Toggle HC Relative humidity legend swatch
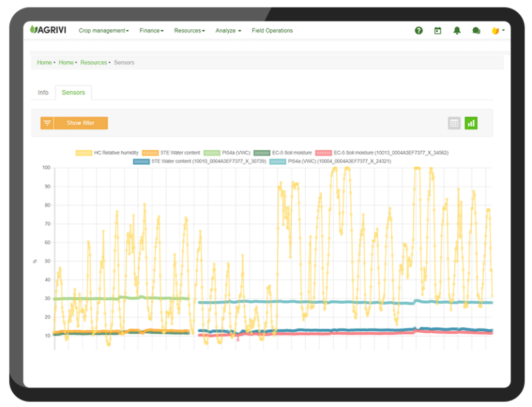Image resolution: width=532 pixels, height=407 pixels. pos(84,153)
